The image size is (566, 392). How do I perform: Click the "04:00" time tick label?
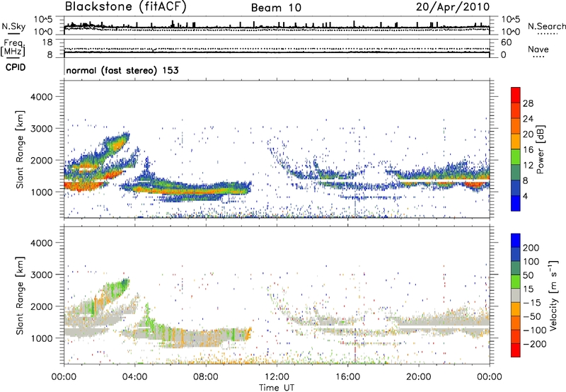point(135,377)
